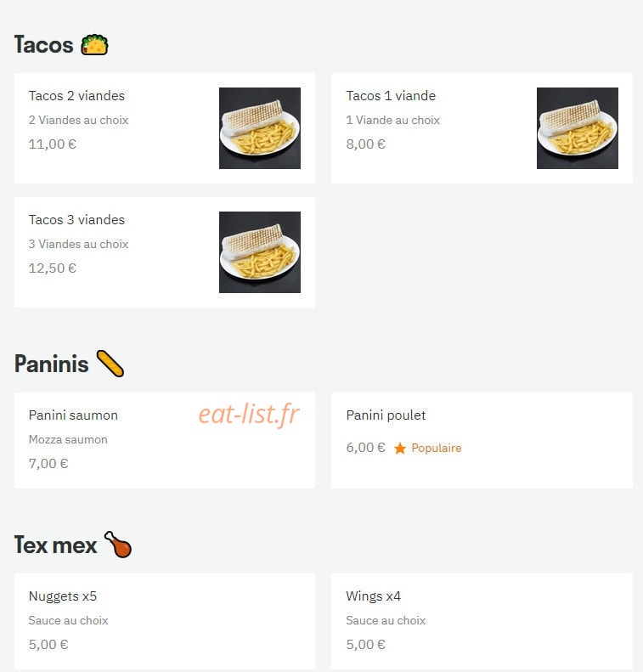
Task: Select the Tacos 1 viande item title
Action: (x=391, y=95)
